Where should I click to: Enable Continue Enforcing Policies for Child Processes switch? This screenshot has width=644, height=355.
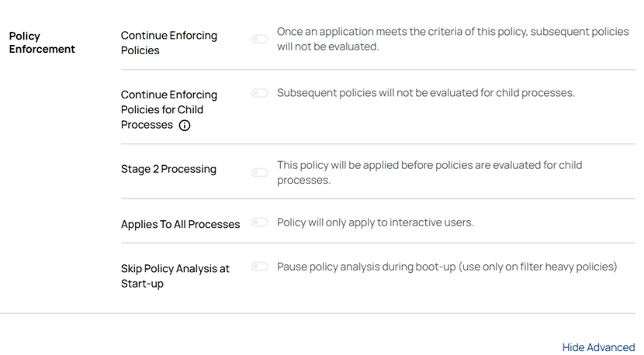click(x=259, y=93)
